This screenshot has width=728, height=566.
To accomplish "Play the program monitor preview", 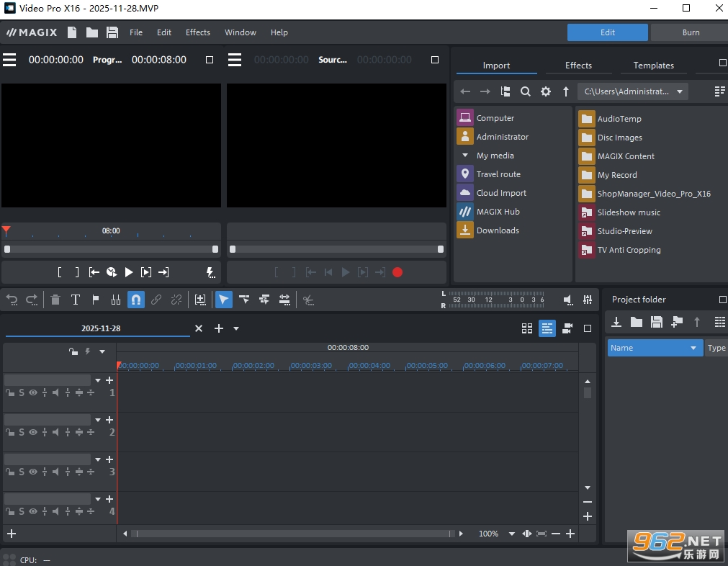I will click(129, 272).
